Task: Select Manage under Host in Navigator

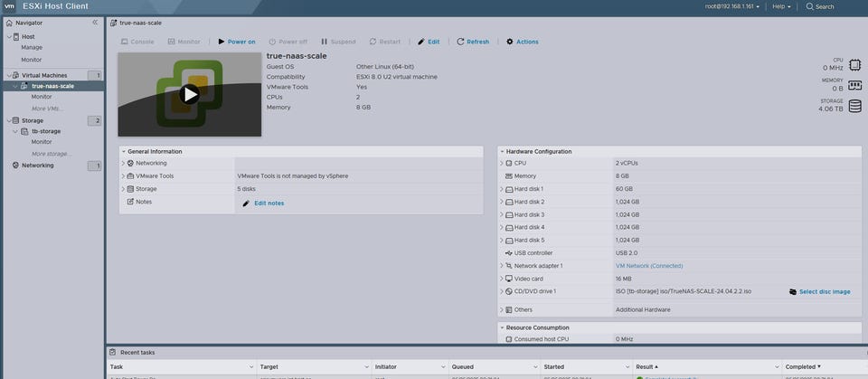Action: (x=32, y=47)
